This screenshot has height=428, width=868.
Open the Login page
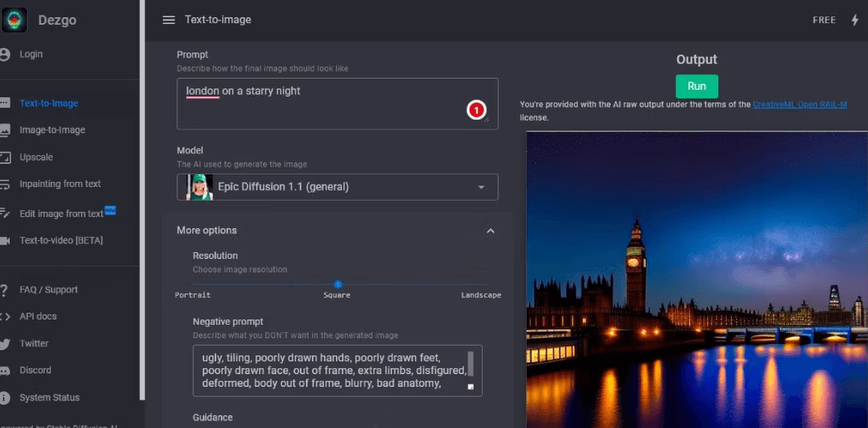31,55
